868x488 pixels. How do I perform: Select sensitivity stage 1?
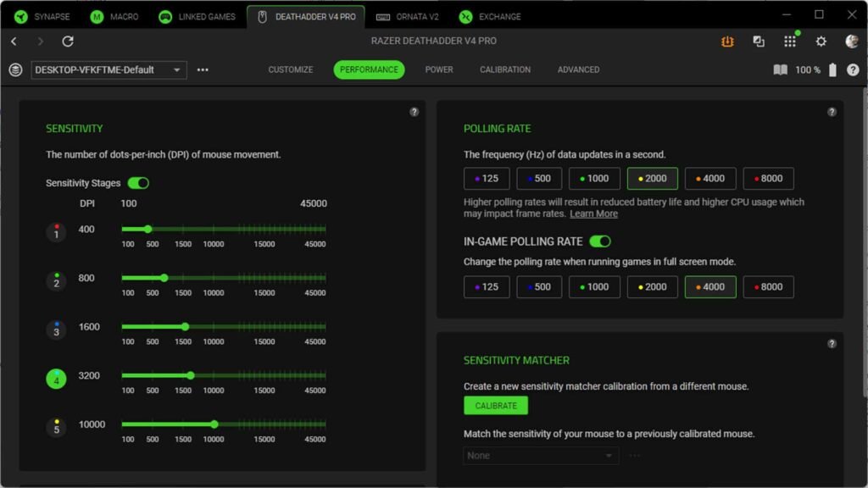56,232
